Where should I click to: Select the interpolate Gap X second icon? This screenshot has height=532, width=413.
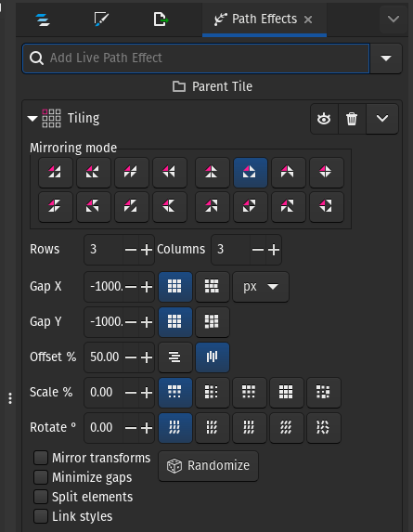[213, 287]
